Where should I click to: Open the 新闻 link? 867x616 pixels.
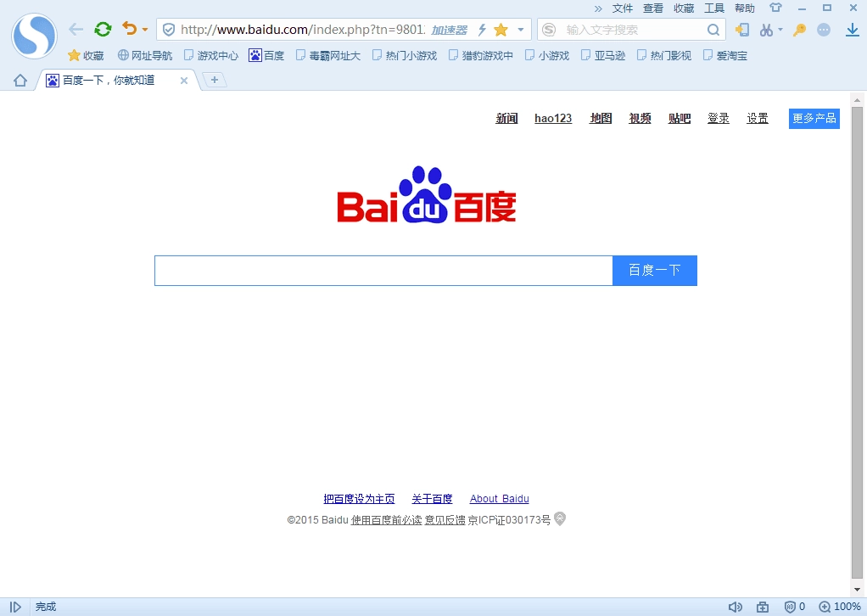click(506, 118)
